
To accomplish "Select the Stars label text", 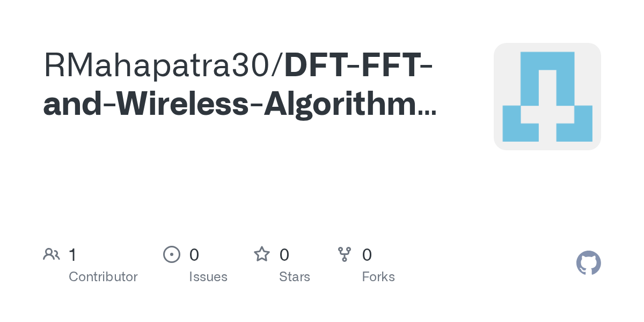I will click(x=295, y=277).
